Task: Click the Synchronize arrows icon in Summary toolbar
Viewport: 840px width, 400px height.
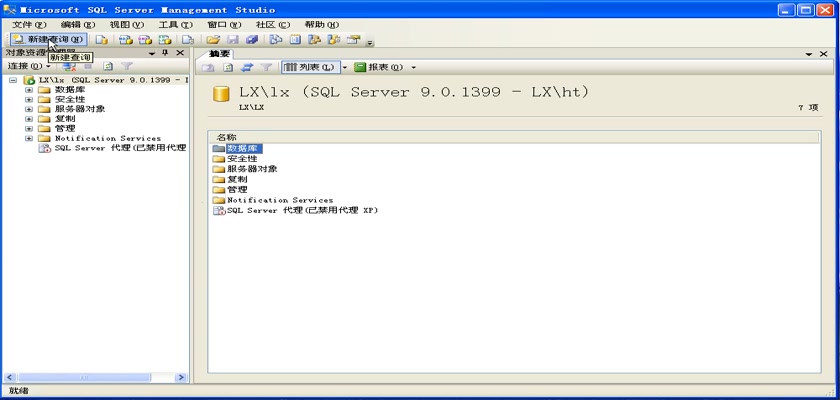Action: tap(247, 67)
